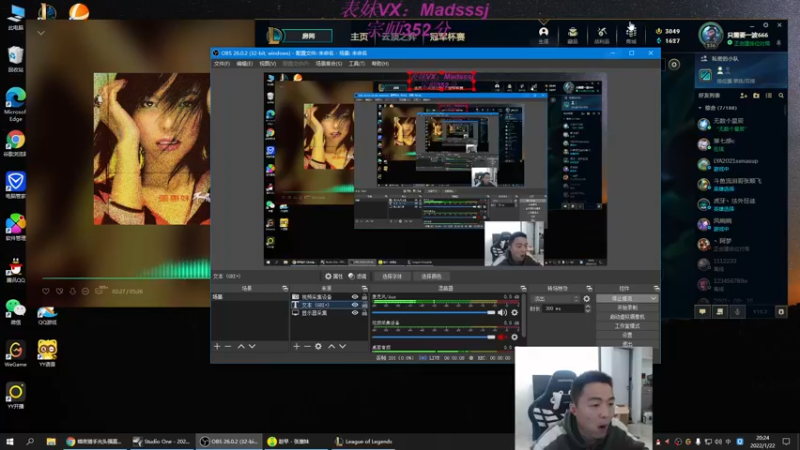Open WeGame desktop shortcut
800x450 pixels.
16,354
